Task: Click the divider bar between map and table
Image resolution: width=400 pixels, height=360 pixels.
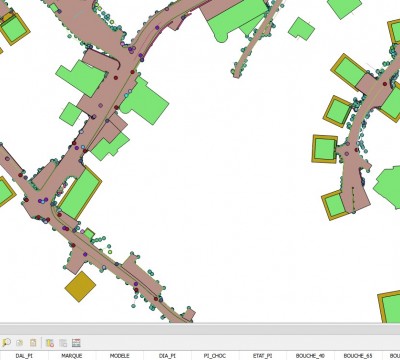Action: [200, 329]
